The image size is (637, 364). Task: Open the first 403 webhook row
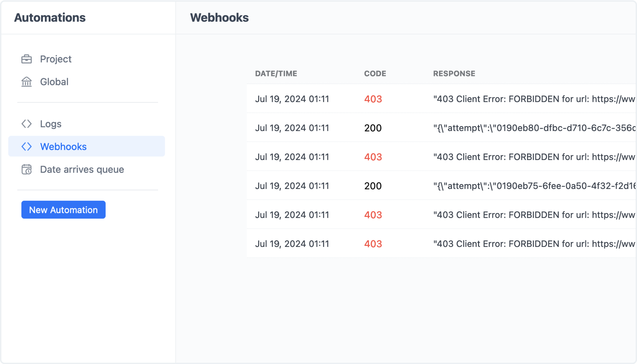point(292,99)
